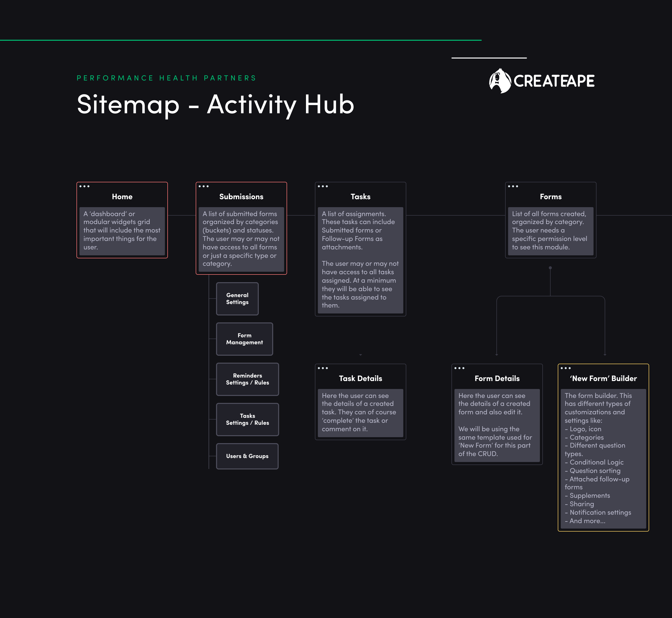The height and width of the screenshot is (618, 672).
Task: Select the Reminders Settings / Rules box
Action: click(247, 379)
